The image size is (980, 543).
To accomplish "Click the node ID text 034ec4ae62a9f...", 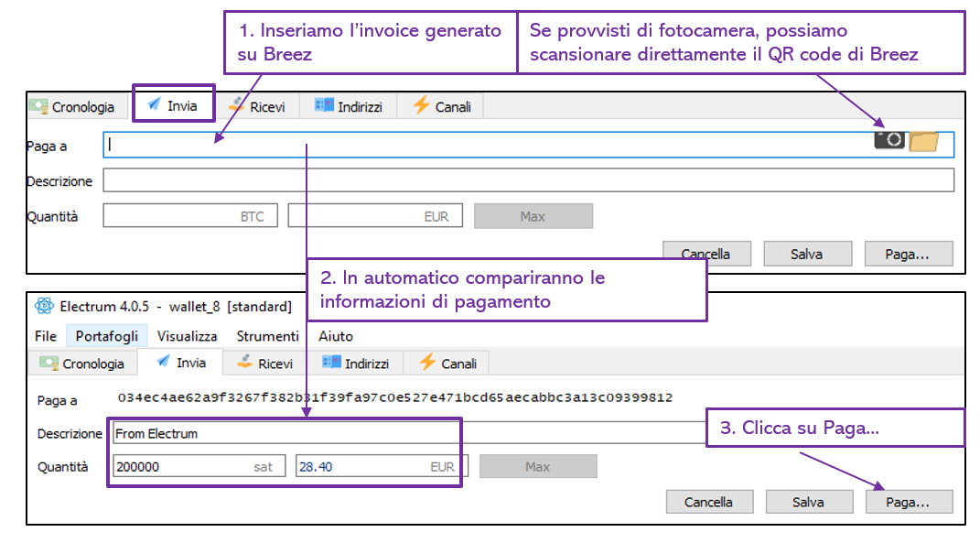I will [395, 398].
